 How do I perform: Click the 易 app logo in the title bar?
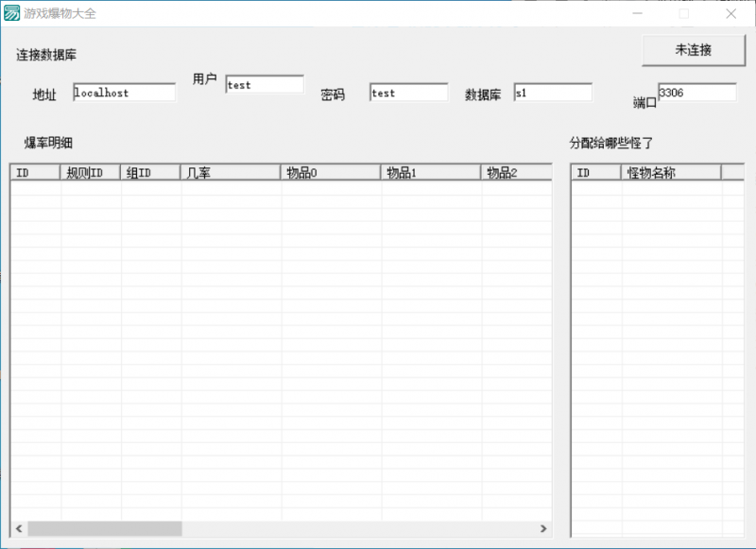point(13,13)
